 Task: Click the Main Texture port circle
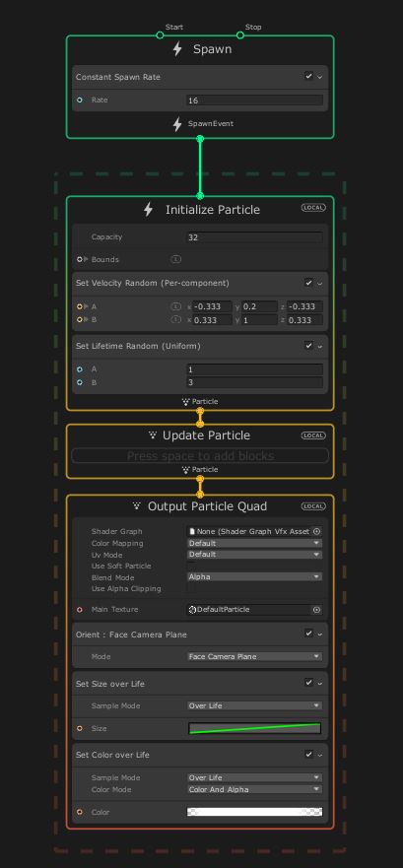pyautogui.click(x=80, y=610)
